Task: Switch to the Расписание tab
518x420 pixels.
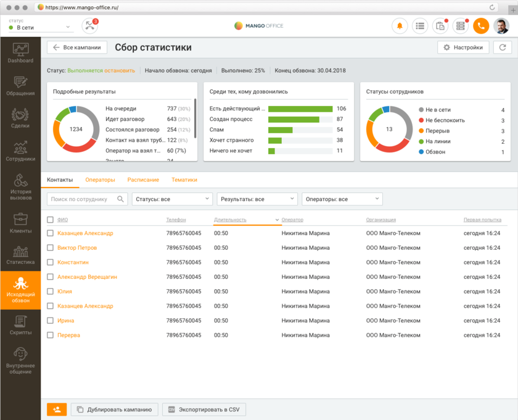Action: click(x=143, y=180)
